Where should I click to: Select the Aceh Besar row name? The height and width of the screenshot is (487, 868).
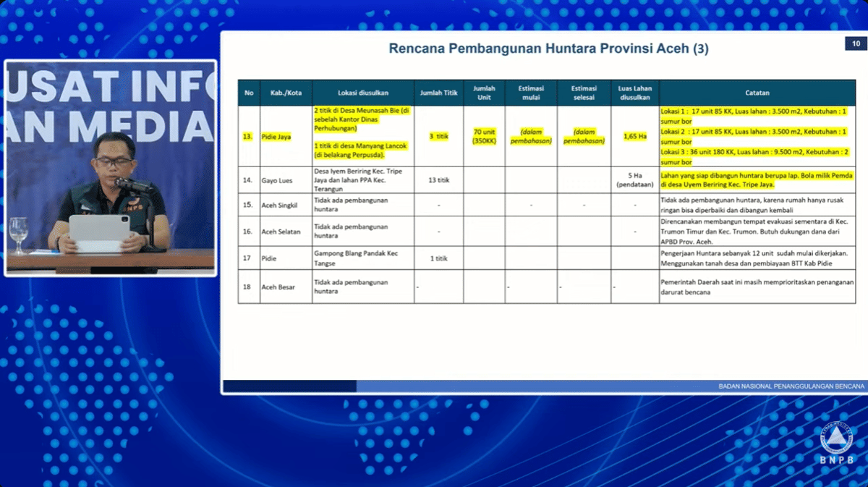pos(277,287)
